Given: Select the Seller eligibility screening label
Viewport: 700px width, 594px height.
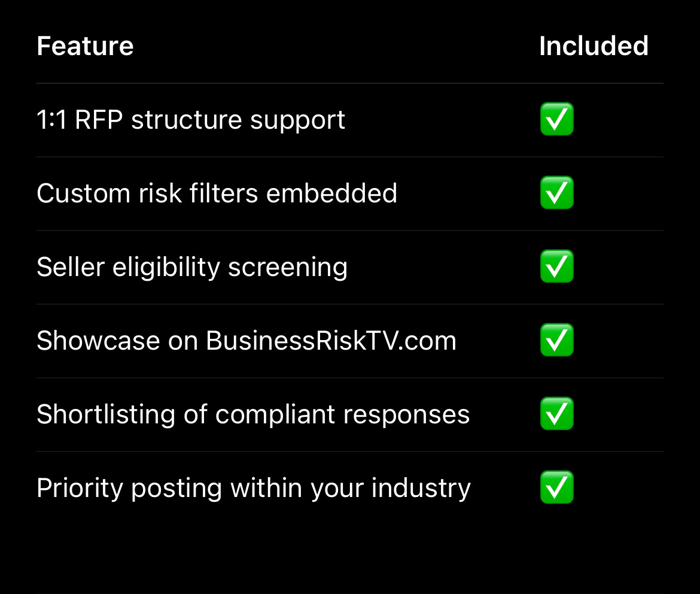Looking at the screenshot, I should [191, 267].
